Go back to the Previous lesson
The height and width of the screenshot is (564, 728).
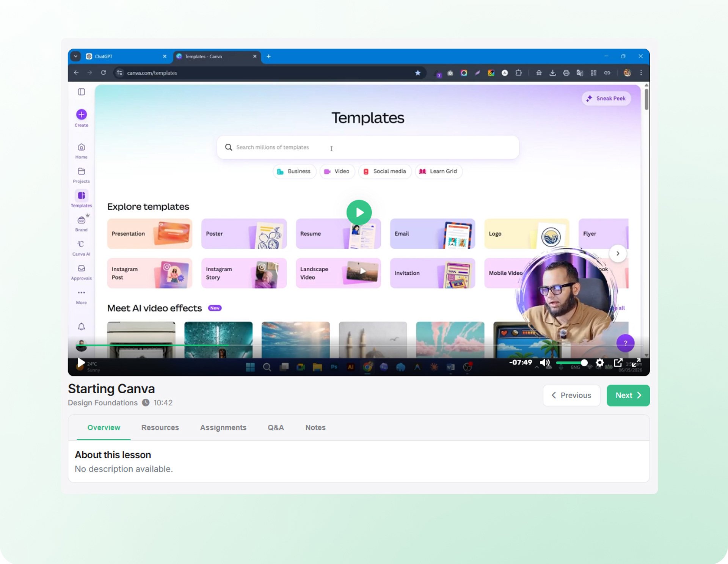[x=571, y=395]
